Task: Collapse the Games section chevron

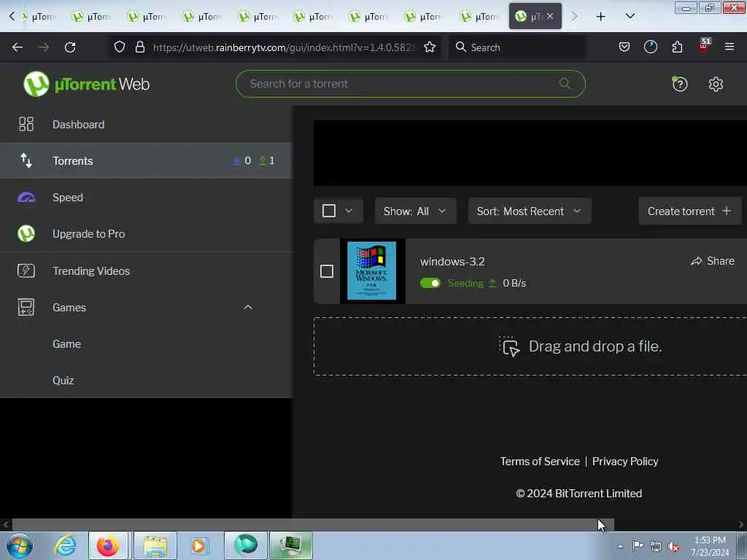Action: 248,307
